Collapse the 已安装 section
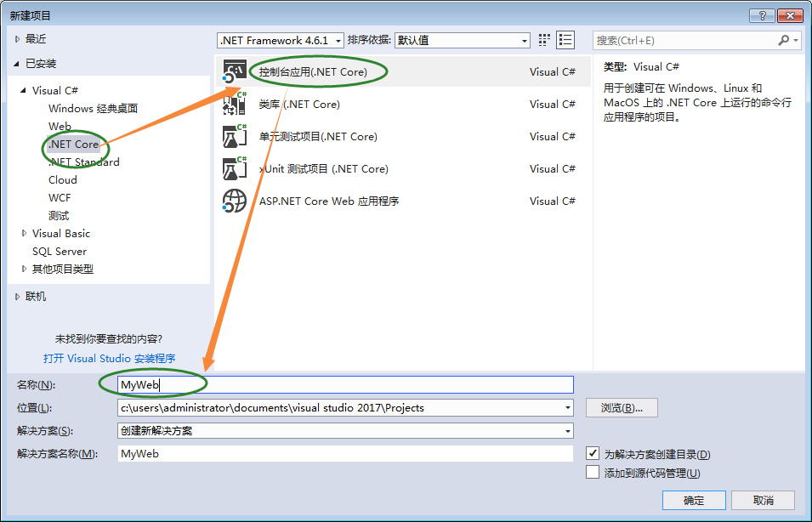 [16, 64]
